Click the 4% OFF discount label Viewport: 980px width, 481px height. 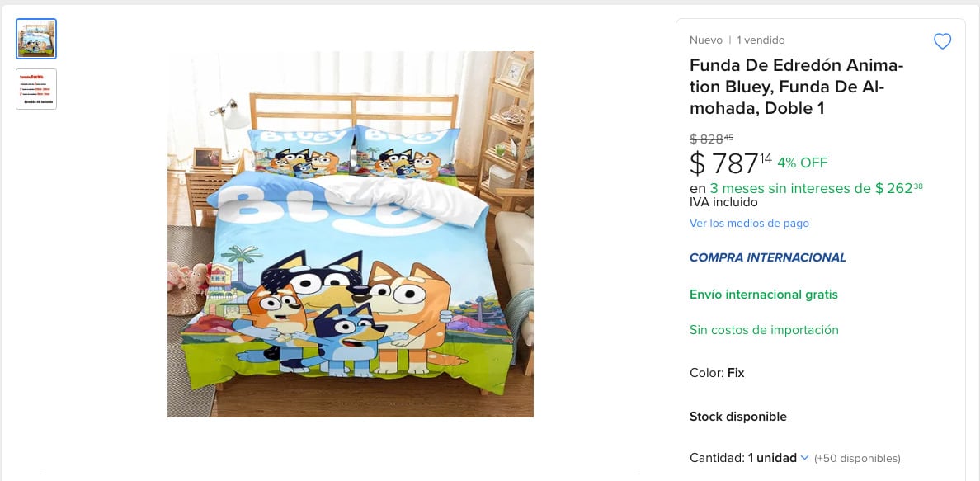pyautogui.click(x=802, y=163)
